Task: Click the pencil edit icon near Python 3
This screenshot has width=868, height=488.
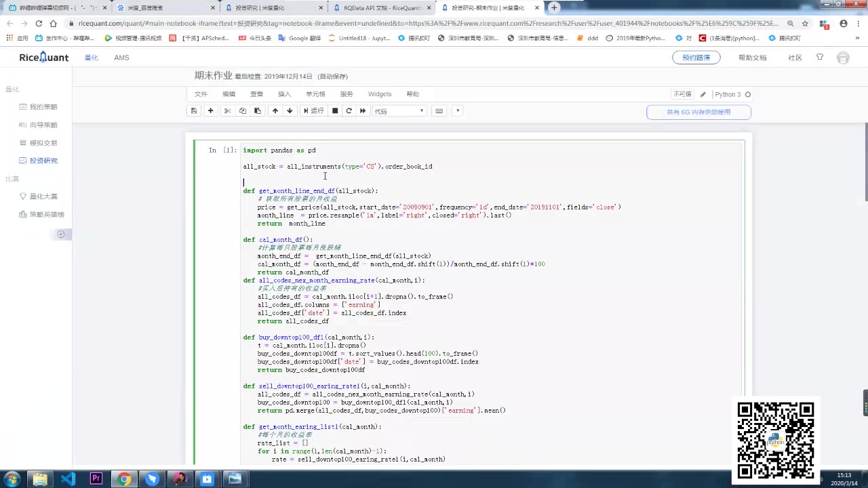Action: tap(703, 94)
